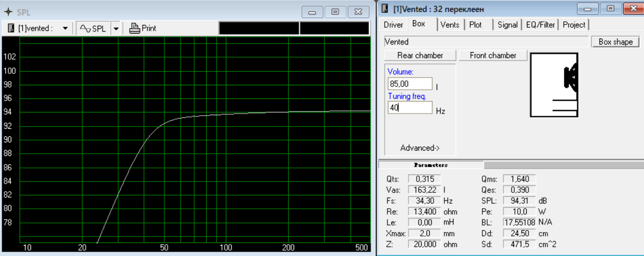644x256 pixels.
Task: Click the Vented window title speaker icon
Action: (385, 8)
